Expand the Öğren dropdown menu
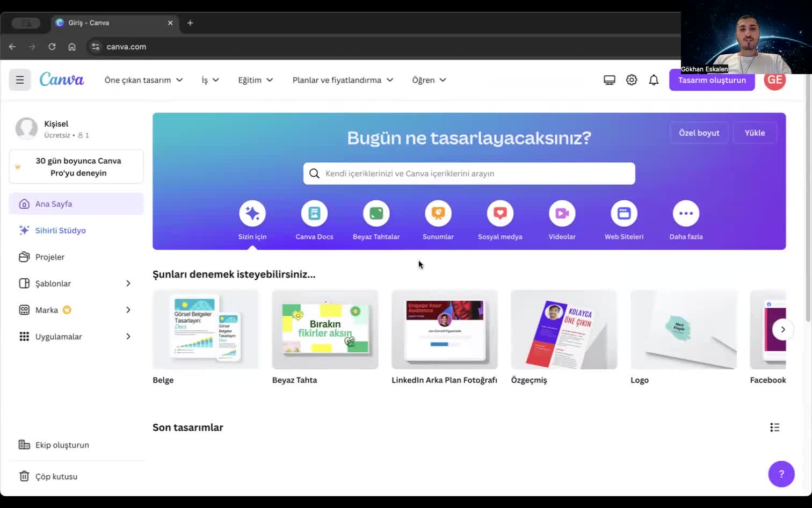The image size is (812, 508). pos(429,80)
